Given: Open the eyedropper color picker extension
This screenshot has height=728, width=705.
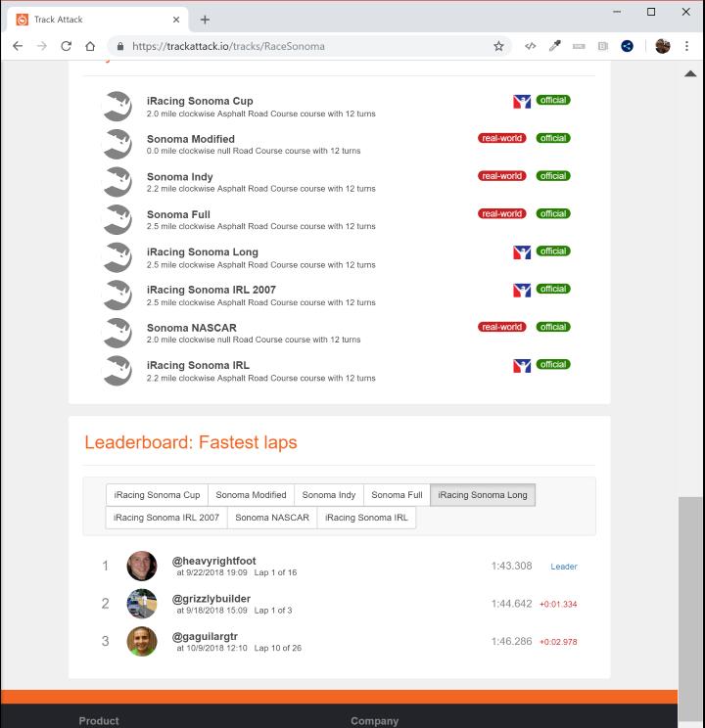Looking at the screenshot, I should (x=554, y=46).
